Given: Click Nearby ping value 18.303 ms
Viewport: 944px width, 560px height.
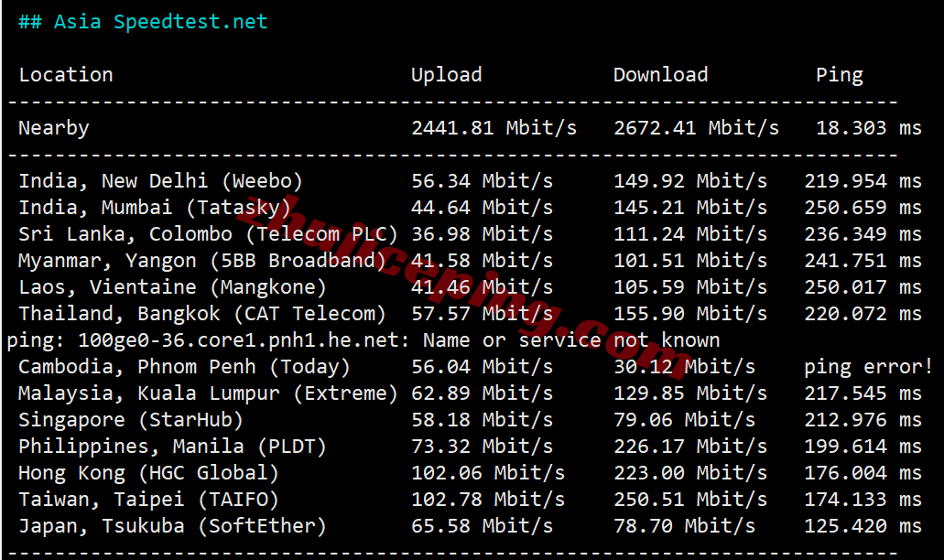Looking at the screenshot, I should [869, 127].
